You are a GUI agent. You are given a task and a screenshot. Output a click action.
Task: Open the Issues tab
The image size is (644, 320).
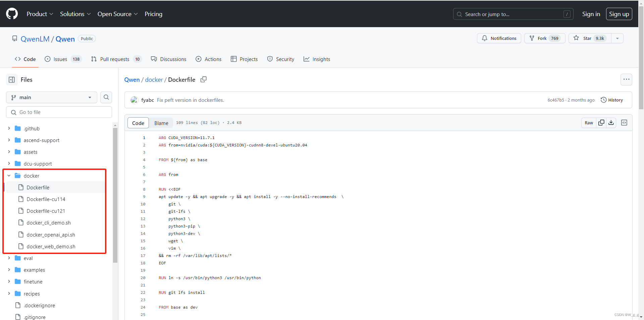click(60, 59)
